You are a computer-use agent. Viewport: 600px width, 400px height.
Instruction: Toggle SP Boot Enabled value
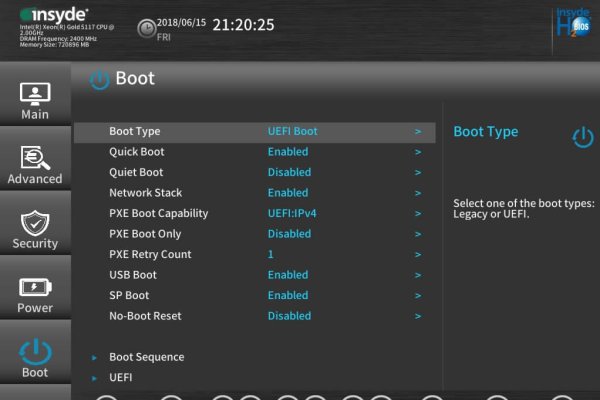288,296
